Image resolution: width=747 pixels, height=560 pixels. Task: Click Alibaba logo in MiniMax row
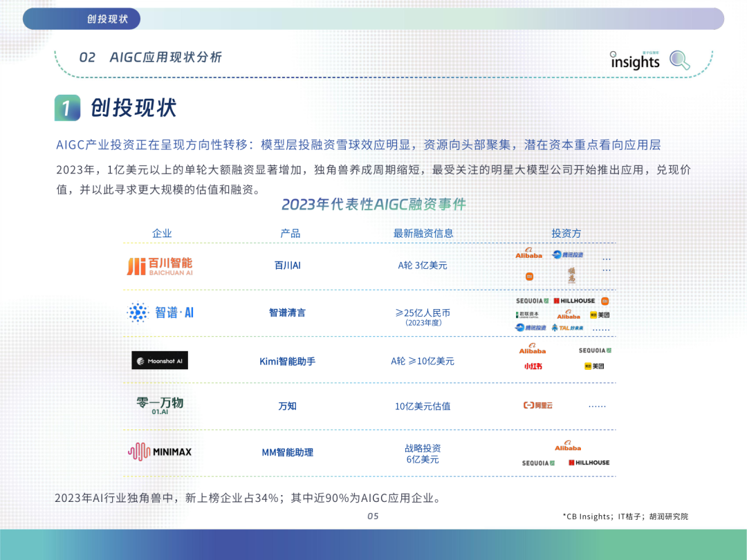tap(567, 446)
